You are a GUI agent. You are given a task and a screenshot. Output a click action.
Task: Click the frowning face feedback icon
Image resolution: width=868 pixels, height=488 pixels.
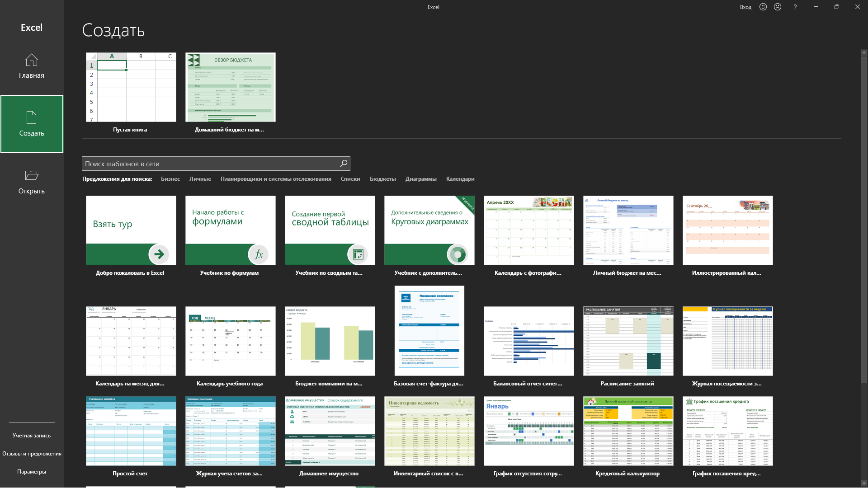(778, 7)
